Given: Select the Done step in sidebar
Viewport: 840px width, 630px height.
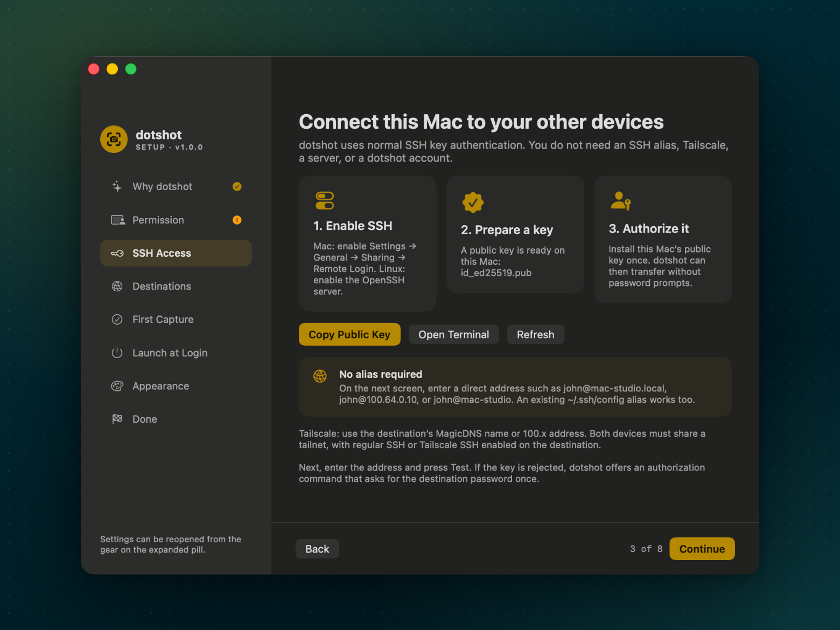Looking at the screenshot, I should pyautogui.click(x=176, y=419).
